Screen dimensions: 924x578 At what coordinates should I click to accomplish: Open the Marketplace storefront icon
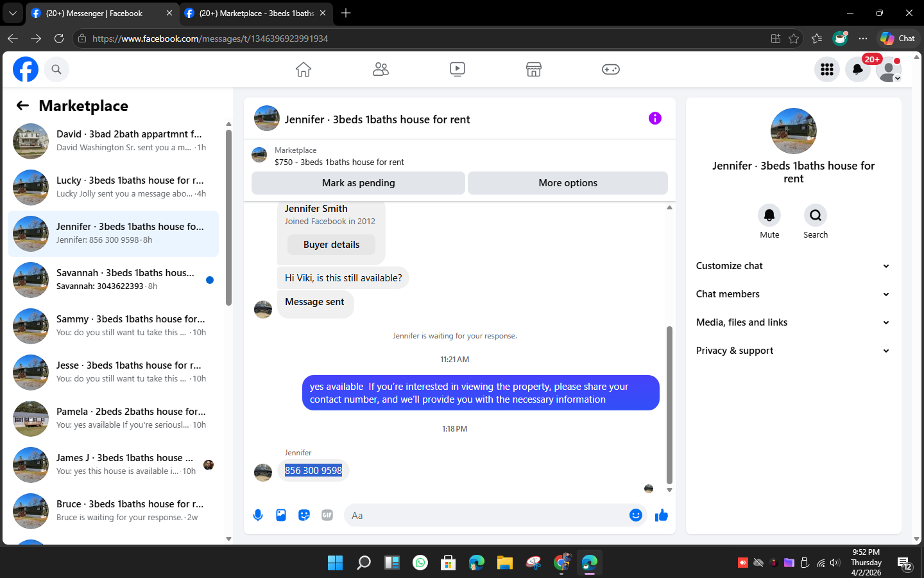(534, 69)
